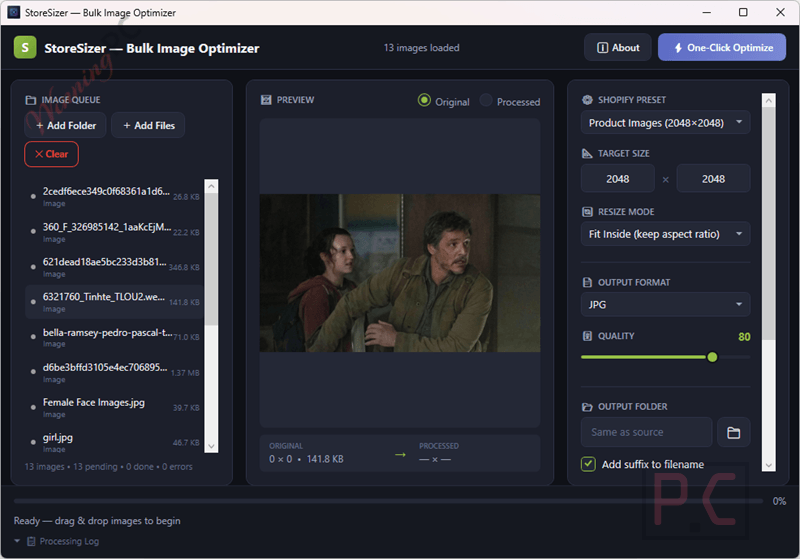The image size is (800, 559).
Task: Select bella-ramsey-pedro-pascal image in queue
Action: point(115,337)
